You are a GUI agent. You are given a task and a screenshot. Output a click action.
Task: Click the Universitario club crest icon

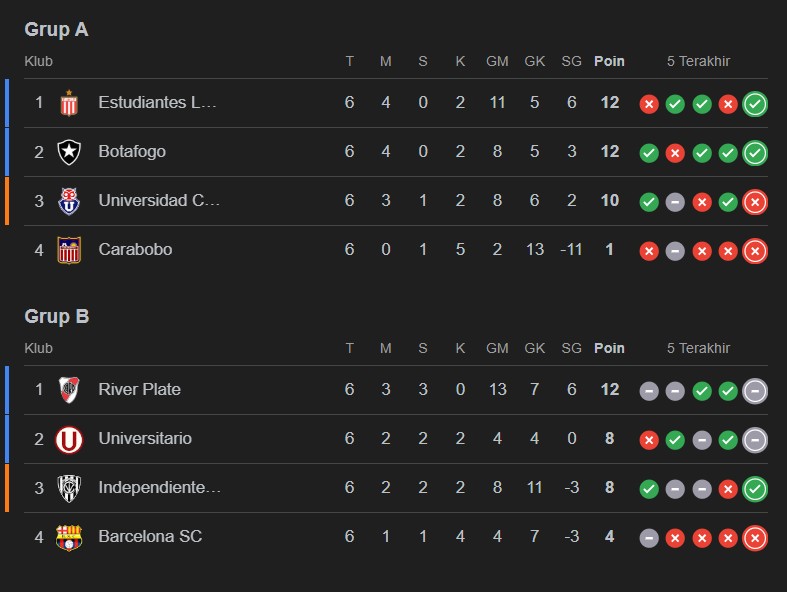pyautogui.click(x=68, y=438)
